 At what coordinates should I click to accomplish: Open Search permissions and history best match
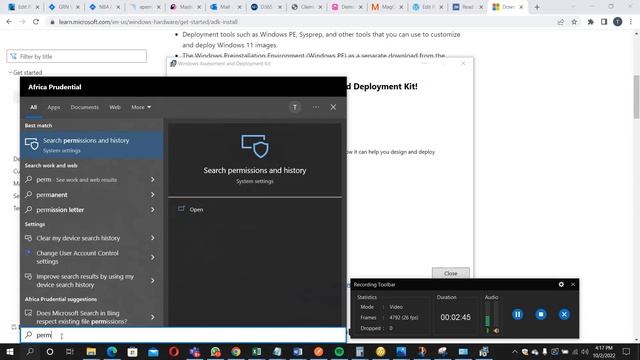(92, 145)
